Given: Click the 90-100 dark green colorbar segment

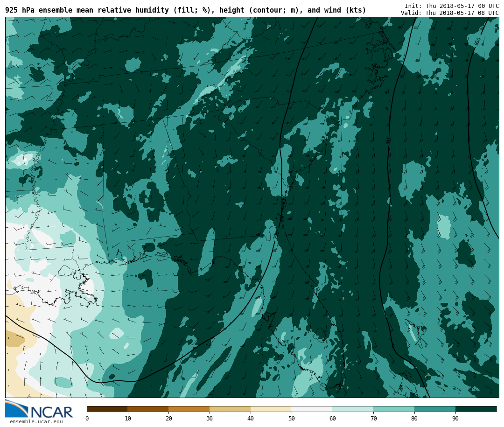Looking at the screenshot, I should point(476,409).
